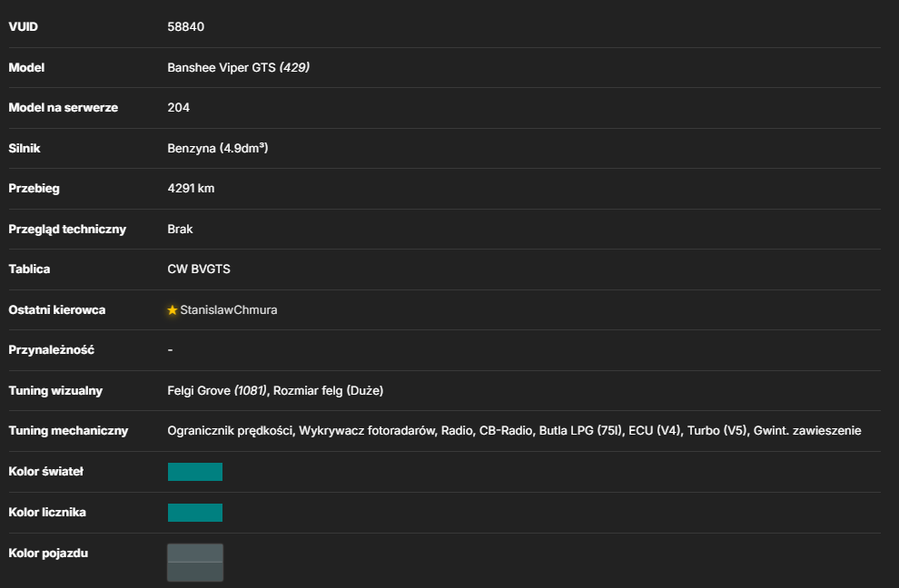Click the Felgi Grove tuning entry
The height and width of the screenshot is (588, 899).
(x=199, y=391)
